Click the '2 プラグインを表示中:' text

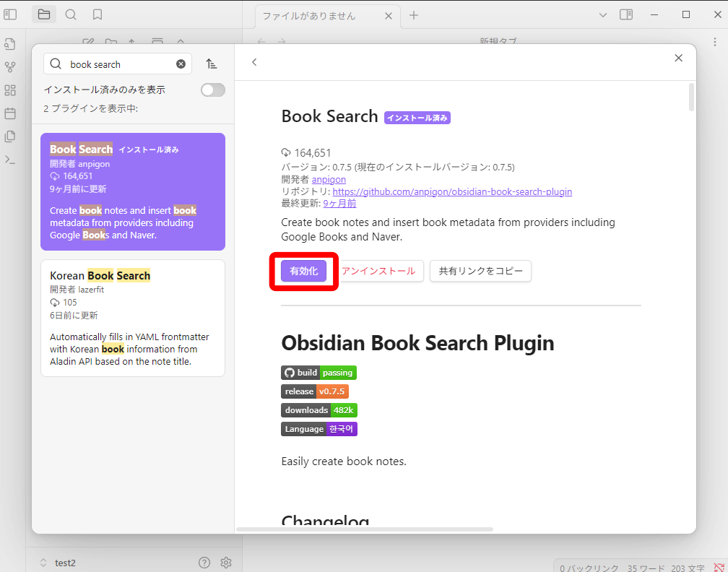[x=91, y=108]
